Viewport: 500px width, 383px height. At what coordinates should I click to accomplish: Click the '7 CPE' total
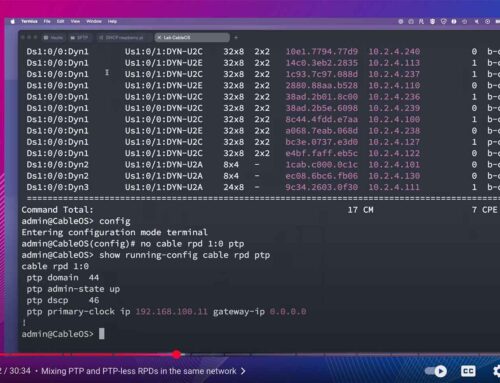point(485,210)
